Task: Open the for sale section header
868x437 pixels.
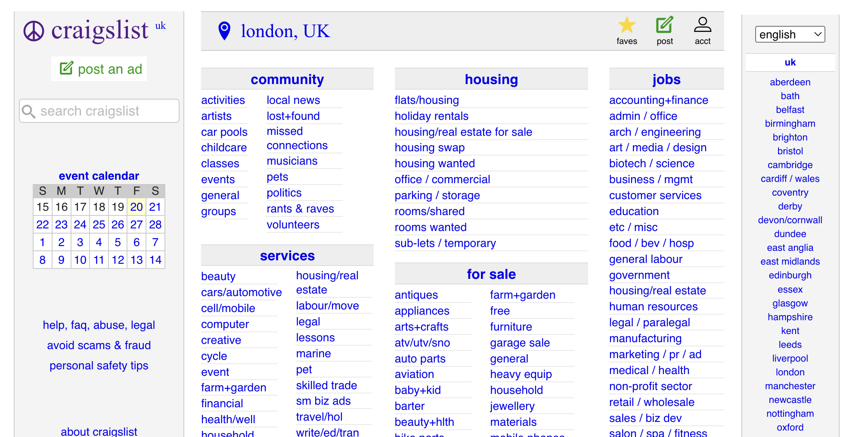Action: tap(491, 274)
